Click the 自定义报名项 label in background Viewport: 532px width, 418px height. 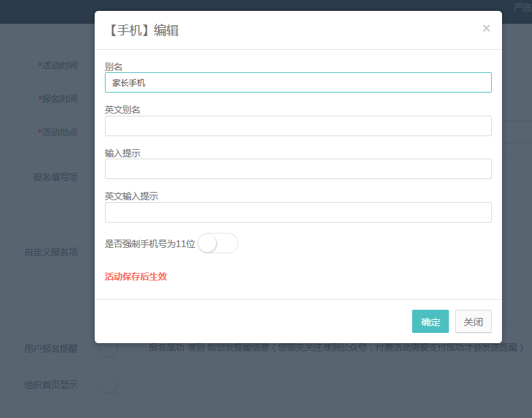(51, 252)
